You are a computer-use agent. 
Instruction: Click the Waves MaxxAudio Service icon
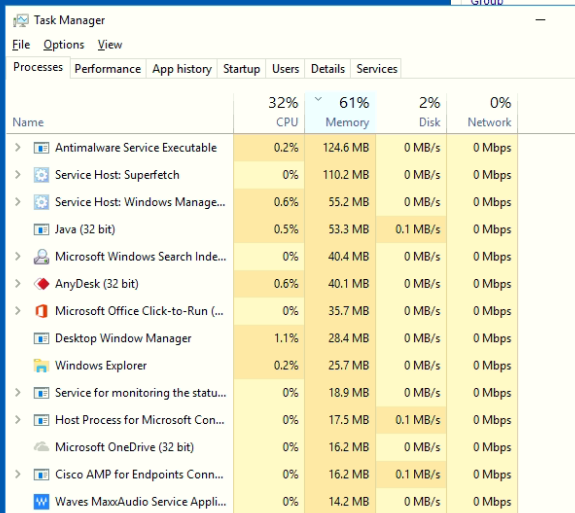41,502
